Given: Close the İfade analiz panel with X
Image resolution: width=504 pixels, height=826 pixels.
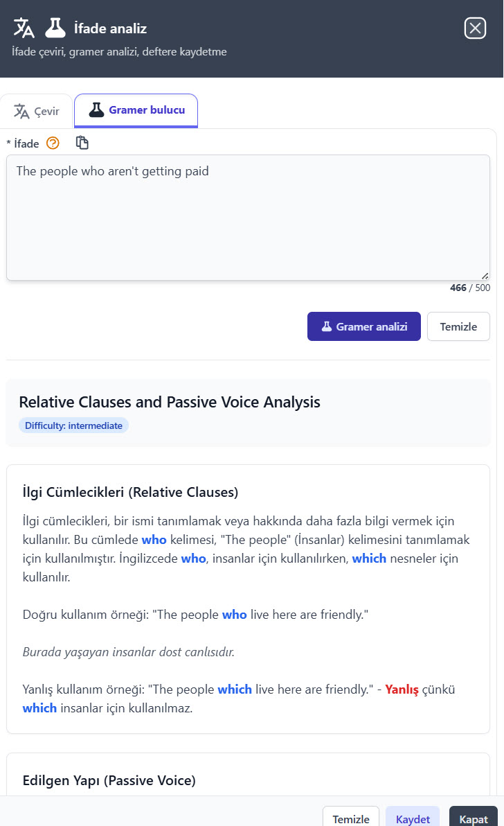Looking at the screenshot, I should pyautogui.click(x=475, y=28).
